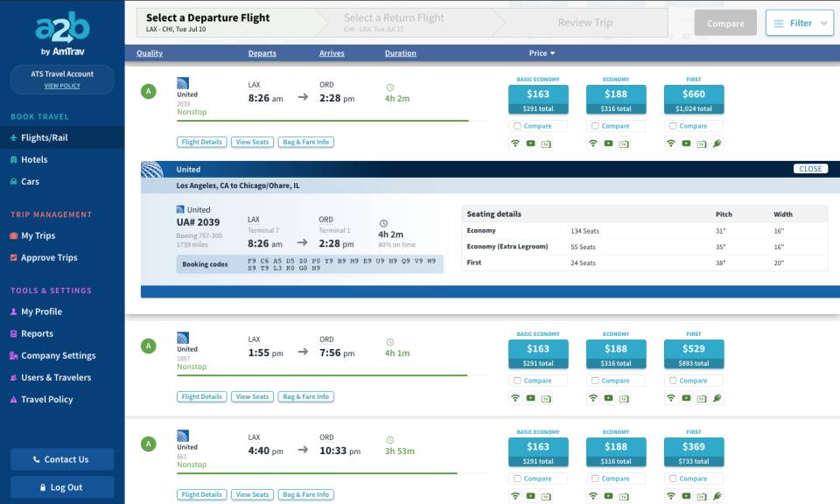Select the Review Trip step
Image resolution: width=840 pixels, height=504 pixels.
[x=585, y=23]
